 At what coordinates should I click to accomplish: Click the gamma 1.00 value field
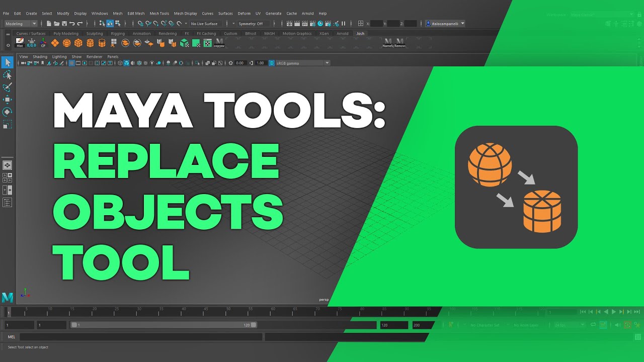[260, 63]
